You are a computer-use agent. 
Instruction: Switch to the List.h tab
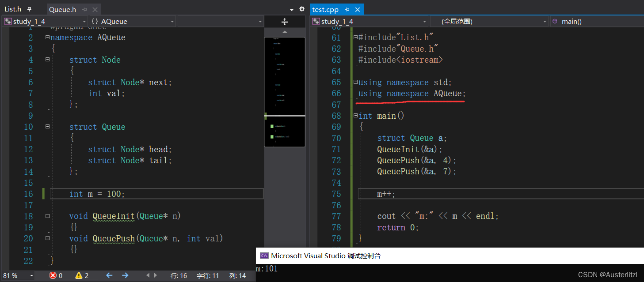coord(13,9)
